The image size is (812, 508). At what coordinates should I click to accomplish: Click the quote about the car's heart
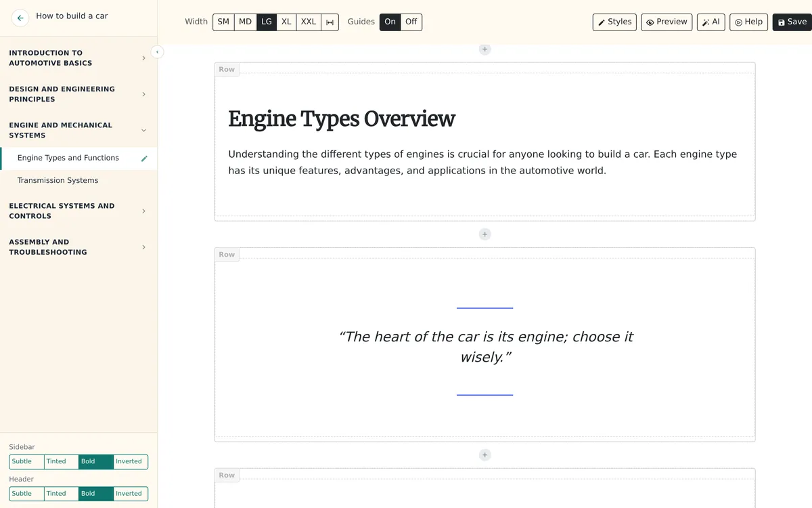click(x=485, y=347)
